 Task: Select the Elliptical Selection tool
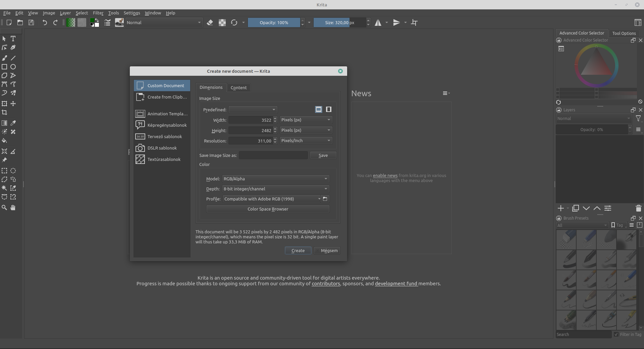point(13,171)
